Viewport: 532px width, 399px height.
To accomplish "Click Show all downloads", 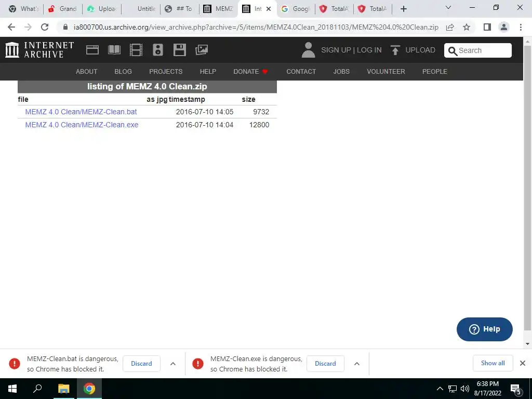I will point(493,363).
